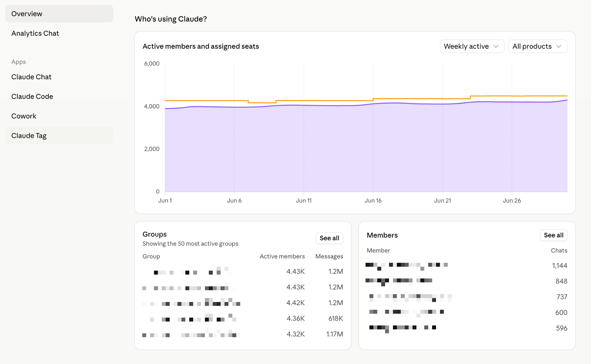Viewport: 591px width, 364px height.
Task: Select the member row with 596 chats
Action: pyautogui.click(x=467, y=328)
